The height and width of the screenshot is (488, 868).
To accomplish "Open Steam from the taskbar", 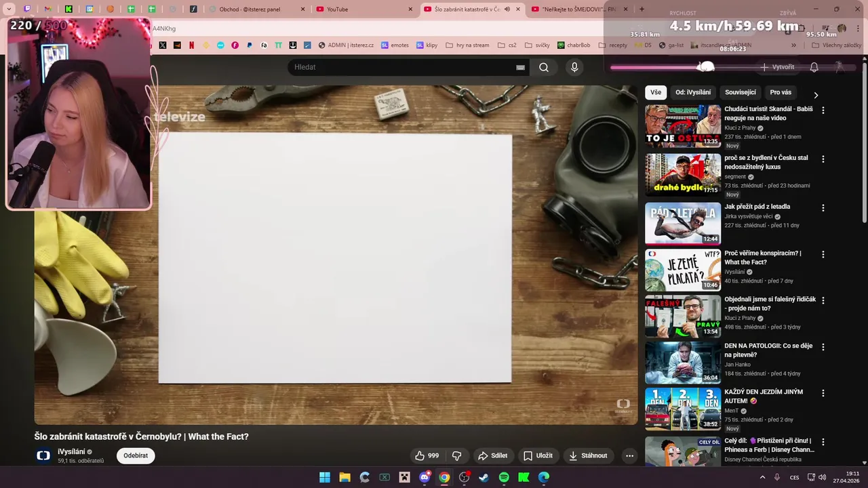I will (484, 477).
